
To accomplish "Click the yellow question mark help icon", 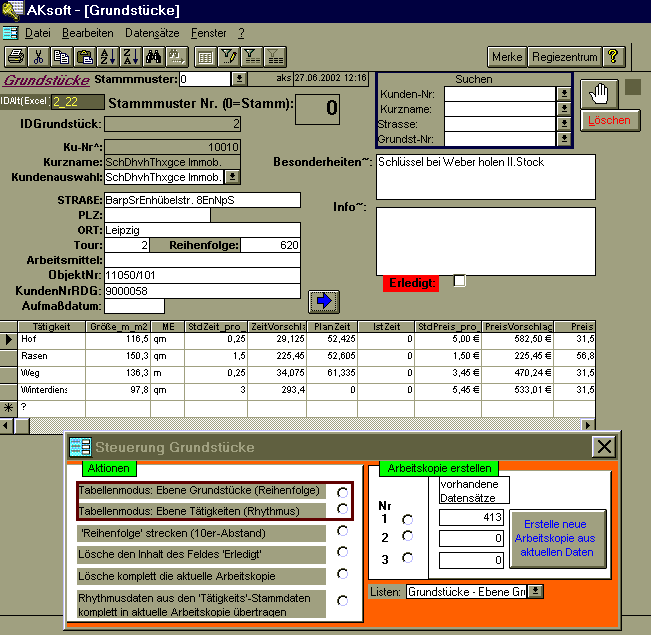I will pyautogui.click(x=614, y=57).
